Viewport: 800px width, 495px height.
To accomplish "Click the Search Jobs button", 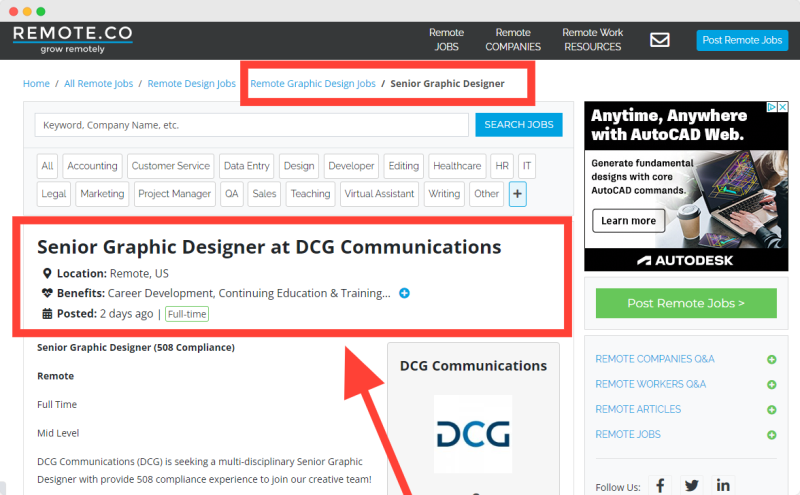I will click(519, 125).
